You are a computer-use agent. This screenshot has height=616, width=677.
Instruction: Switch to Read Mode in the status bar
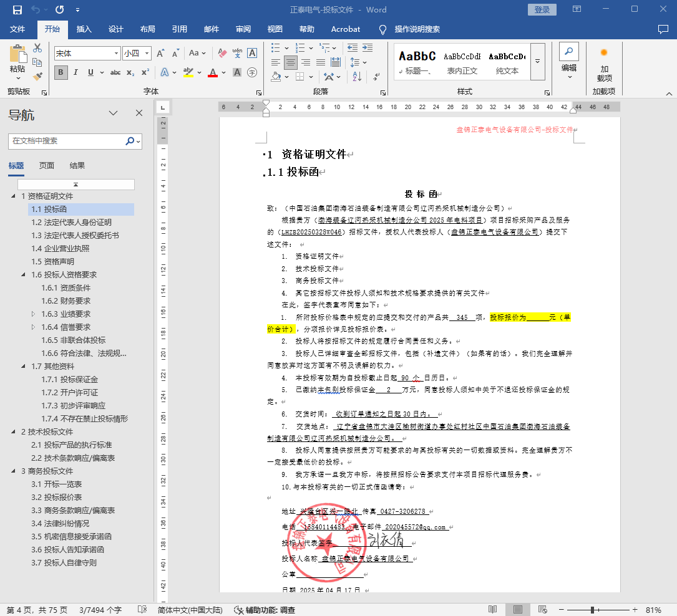pyautogui.click(x=493, y=610)
